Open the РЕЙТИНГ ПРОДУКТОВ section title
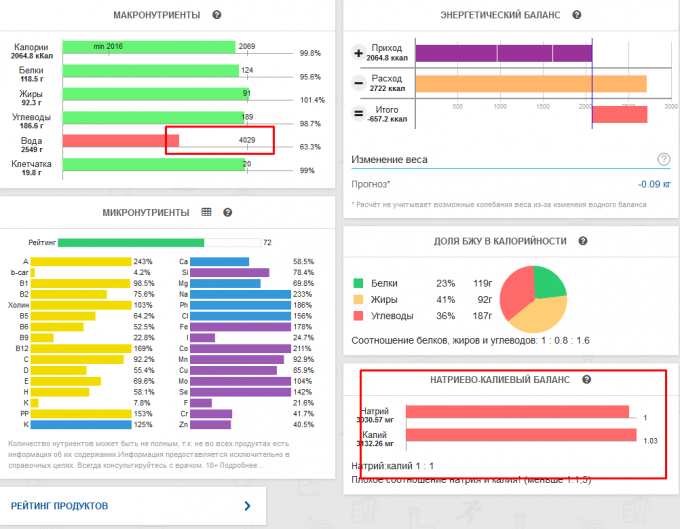The width and height of the screenshot is (680, 529). [x=59, y=506]
